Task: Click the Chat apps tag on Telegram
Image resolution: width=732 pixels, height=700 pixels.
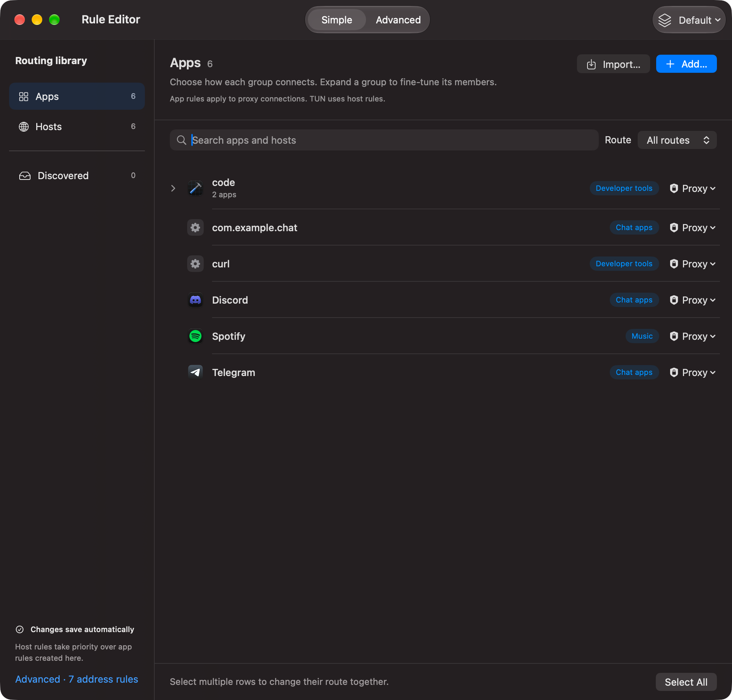Action: (x=634, y=372)
